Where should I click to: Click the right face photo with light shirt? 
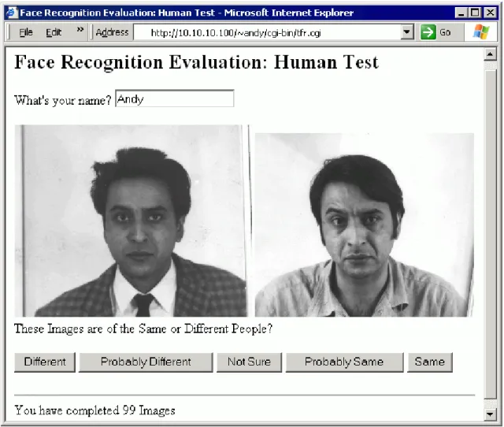click(364, 225)
